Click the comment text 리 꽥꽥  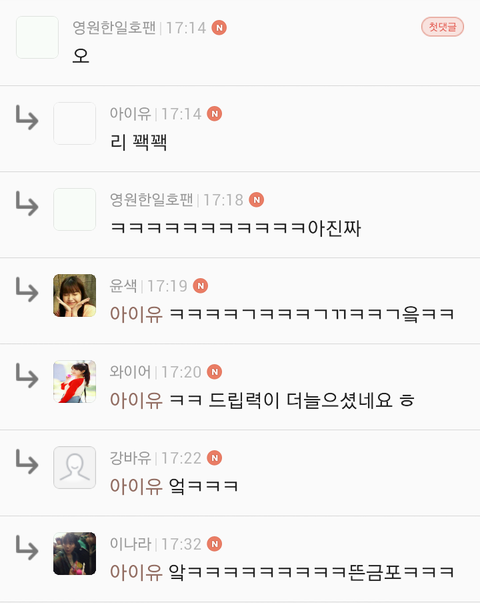point(138,142)
